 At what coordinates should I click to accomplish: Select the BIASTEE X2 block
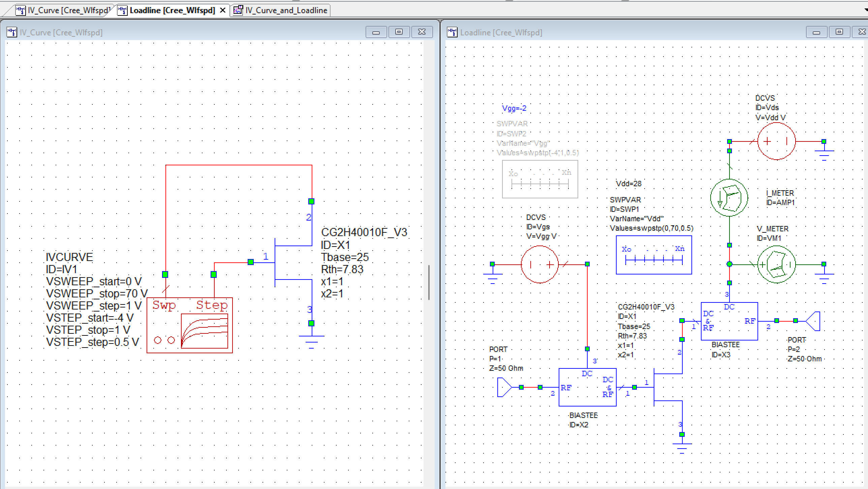tap(587, 387)
